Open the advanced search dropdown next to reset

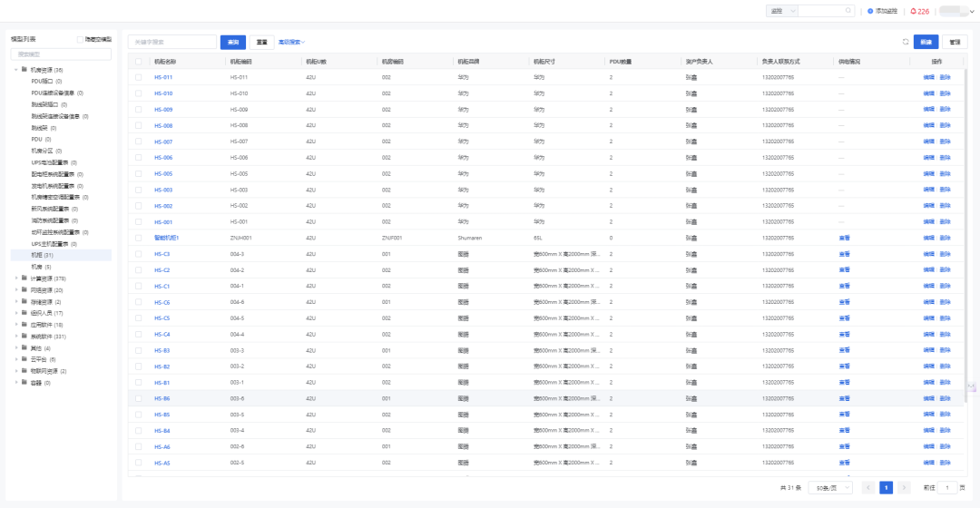(x=291, y=42)
